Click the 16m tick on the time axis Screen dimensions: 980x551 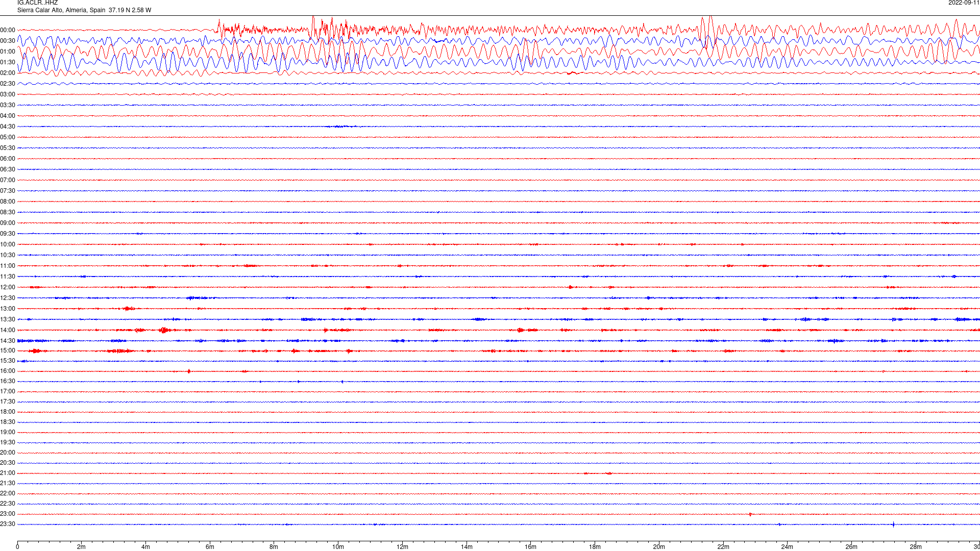tap(531, 547)
